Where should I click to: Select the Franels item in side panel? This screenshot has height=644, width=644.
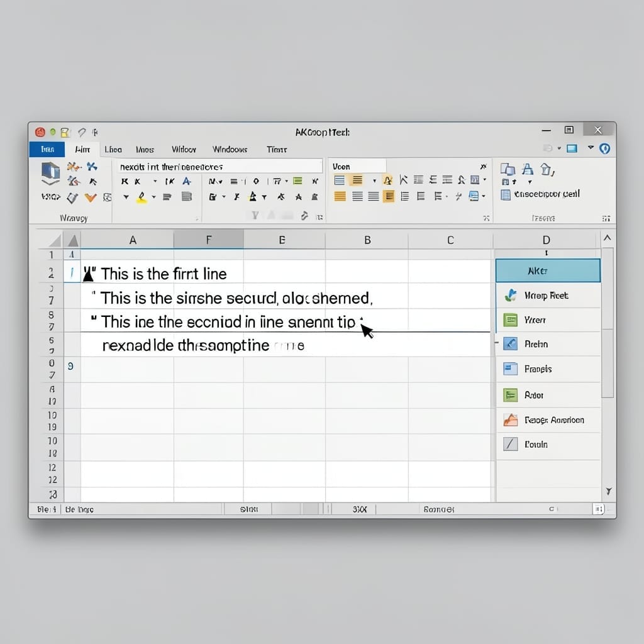click(548, 369)
